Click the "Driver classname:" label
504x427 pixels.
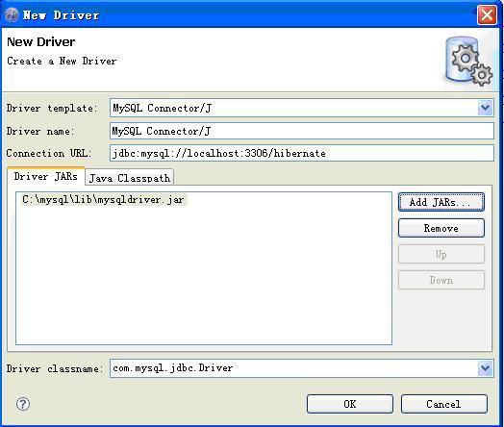[x=54, y=368]
